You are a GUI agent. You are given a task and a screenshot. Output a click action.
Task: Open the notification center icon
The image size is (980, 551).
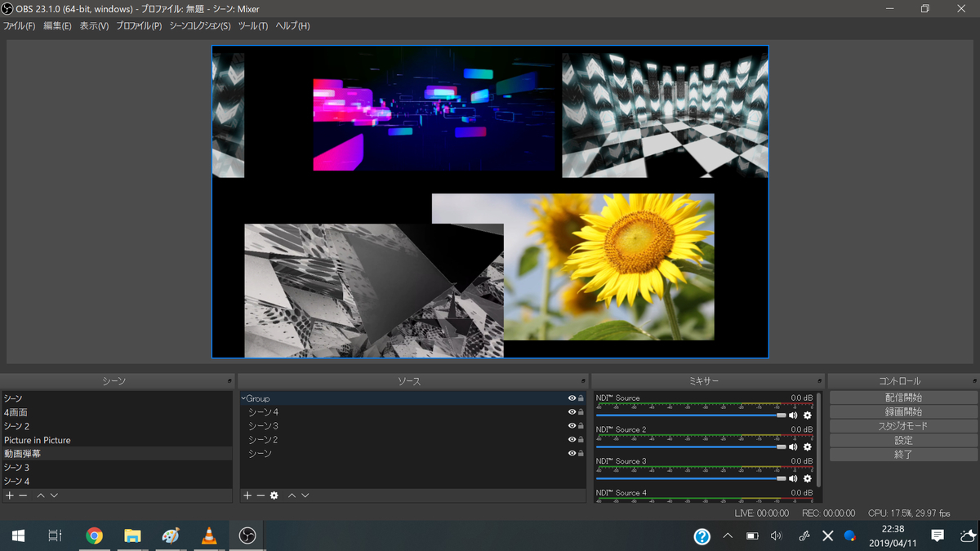click(938, 535)
